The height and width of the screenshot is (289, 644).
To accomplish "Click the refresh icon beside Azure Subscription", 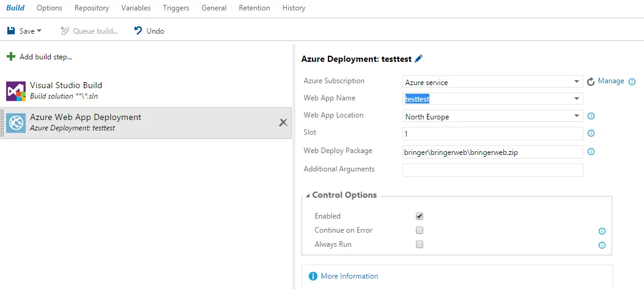I will pos(591,81).
